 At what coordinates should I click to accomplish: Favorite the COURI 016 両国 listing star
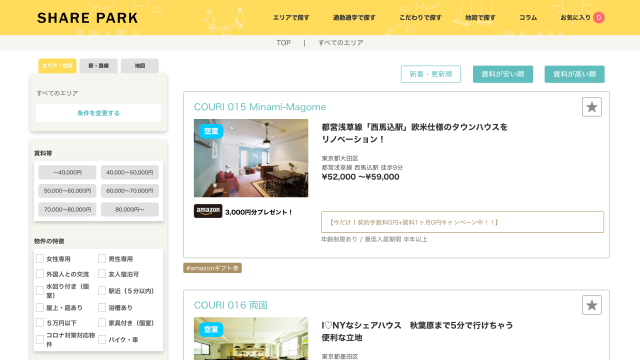coord(591,305)
